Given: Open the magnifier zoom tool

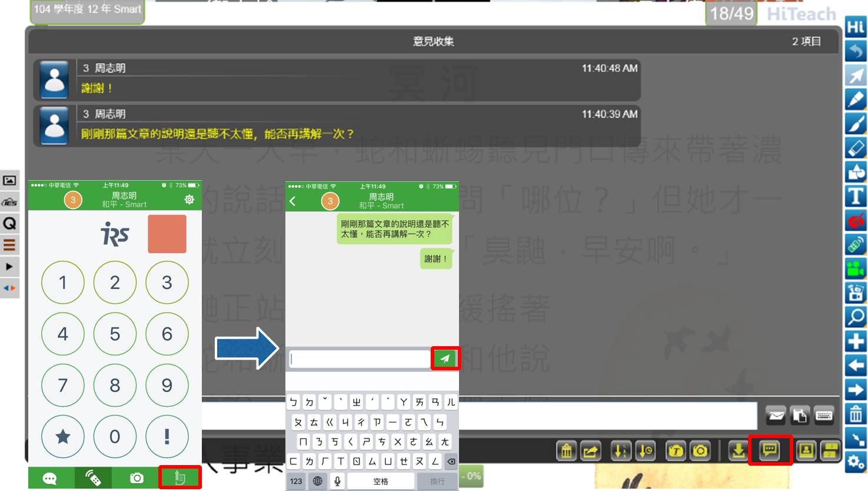Looking at the screenshot, I should click(x=856, y=317).
